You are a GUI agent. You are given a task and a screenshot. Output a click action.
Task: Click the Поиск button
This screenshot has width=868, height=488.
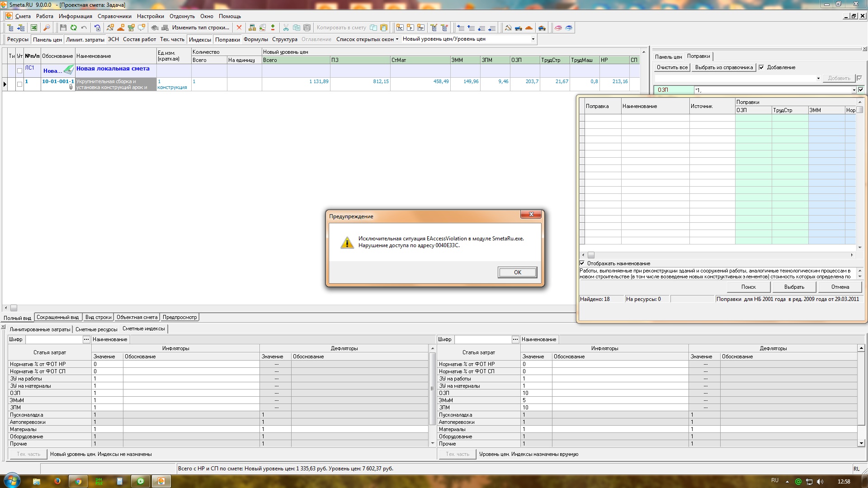[749, 287]
